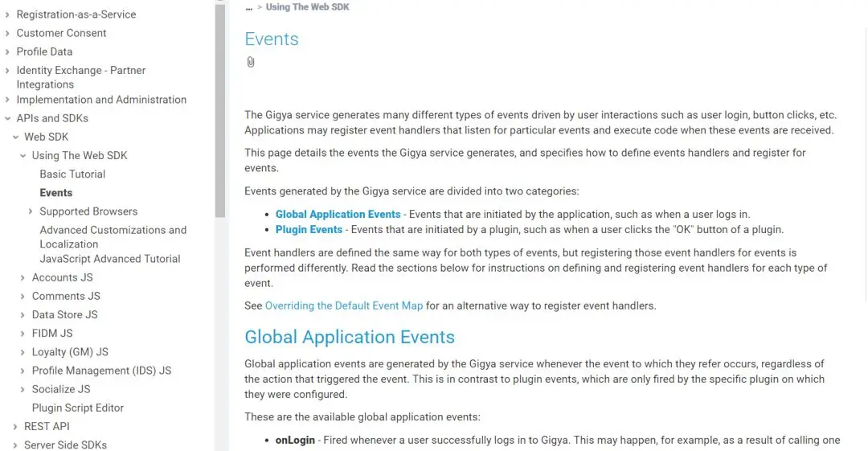This screenshot has width=868, height=451.
Task: Open Using The Web SDK sidebar item
Action: (x=80, y=156)
